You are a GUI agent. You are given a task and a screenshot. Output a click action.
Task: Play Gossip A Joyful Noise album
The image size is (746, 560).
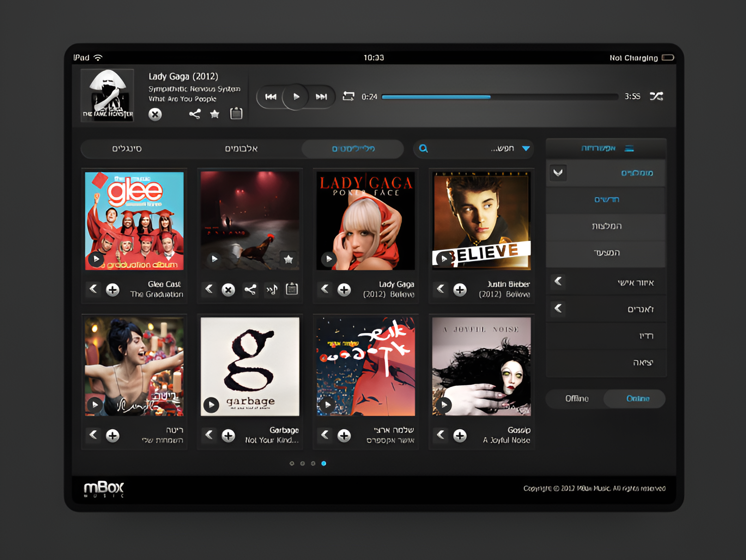444,405
